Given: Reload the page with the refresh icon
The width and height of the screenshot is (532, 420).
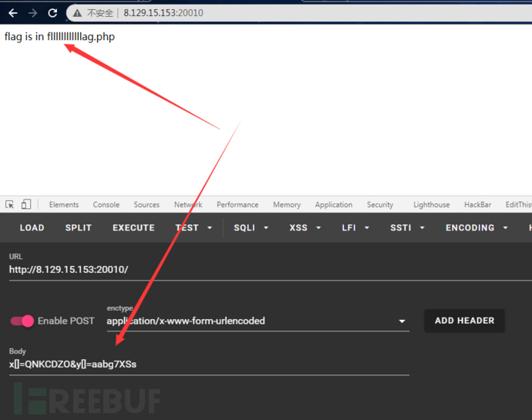Looking at the screenshot, I should 52,13.
